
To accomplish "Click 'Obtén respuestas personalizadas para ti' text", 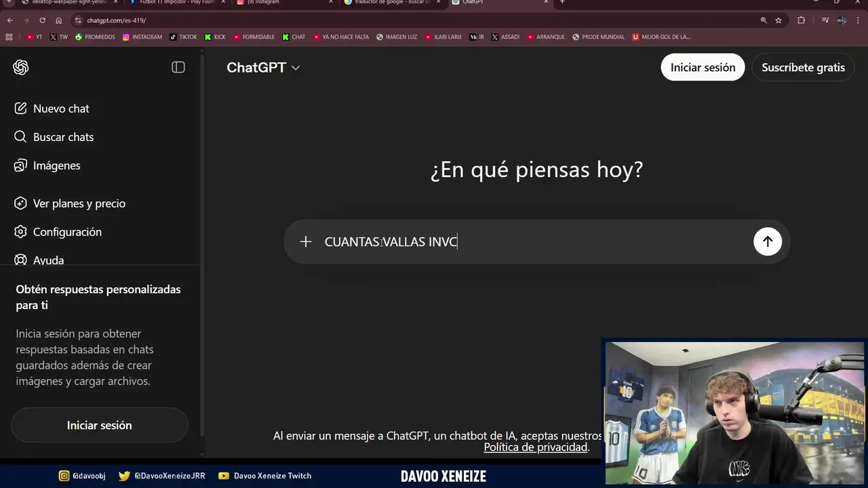I will point(98,297).
